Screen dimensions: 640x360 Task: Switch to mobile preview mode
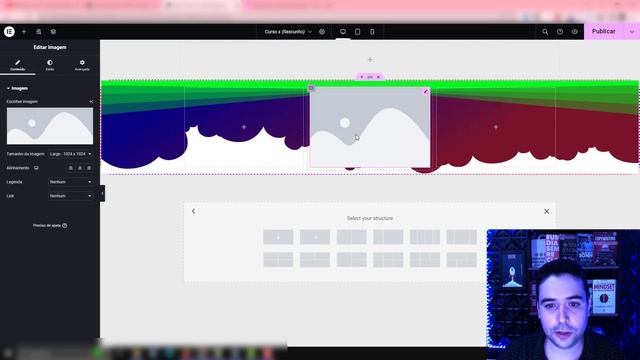tap(372, 31)
